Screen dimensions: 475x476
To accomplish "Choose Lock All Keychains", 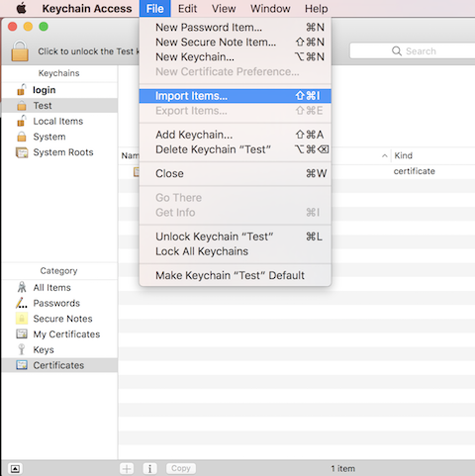I will pos(236,251).
